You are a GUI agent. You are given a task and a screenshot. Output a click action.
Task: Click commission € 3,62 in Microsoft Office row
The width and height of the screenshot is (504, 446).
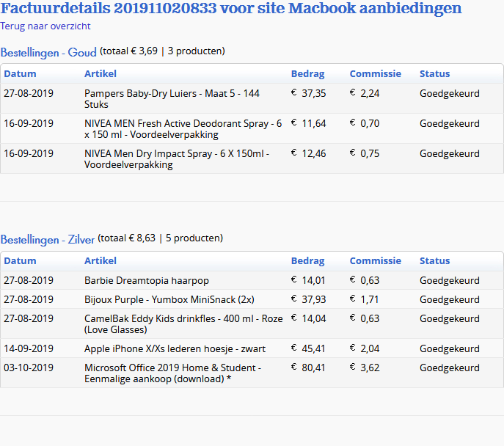point(365,368)
